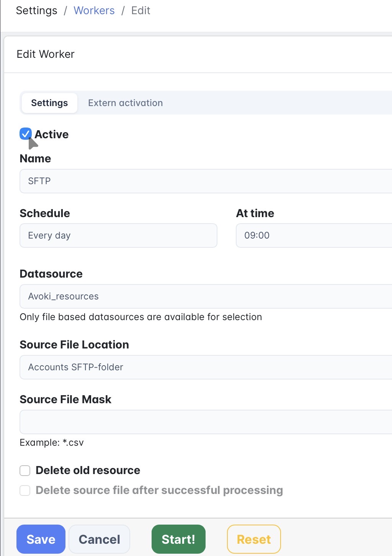Expand the Schedule dropdown showing Every day
This screenshot has width=392, height=556.
(118, 235)
